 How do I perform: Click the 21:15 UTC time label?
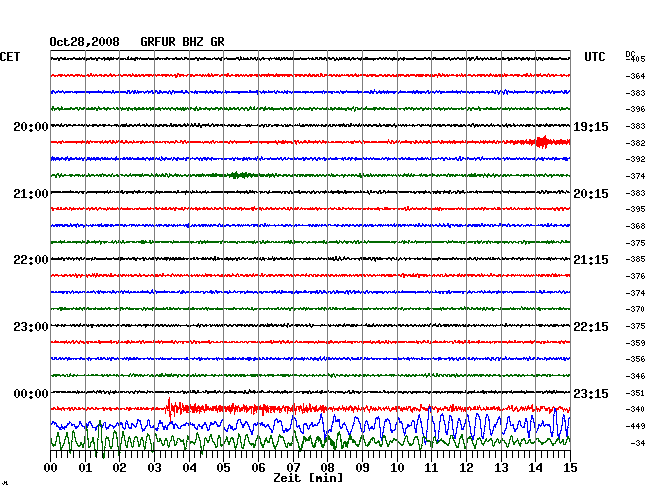tap(591, 260)
